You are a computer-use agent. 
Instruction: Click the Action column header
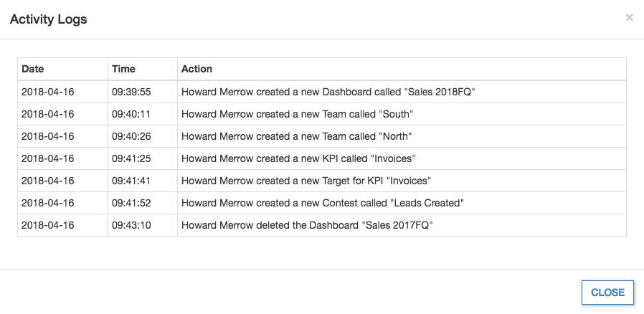(x=196, y=69)
